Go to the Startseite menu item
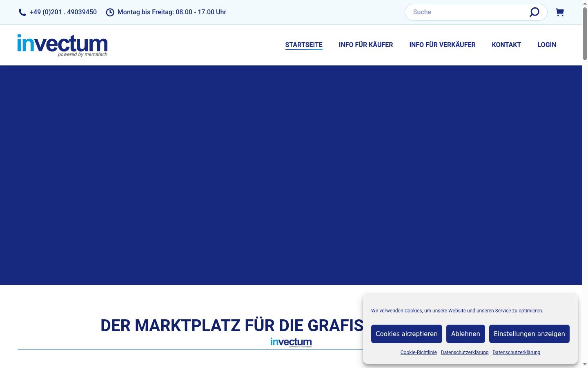 pyautogui.click(x=304, y=45)
